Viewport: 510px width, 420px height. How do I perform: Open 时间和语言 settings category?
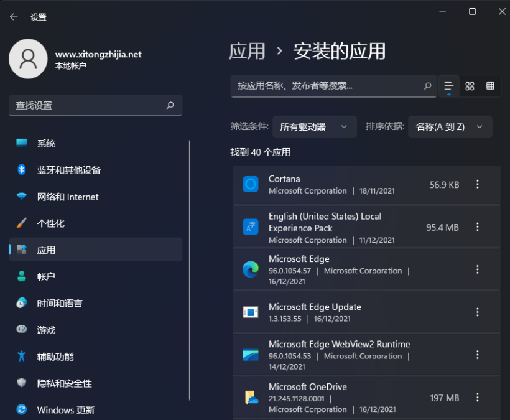pos(95,303)
